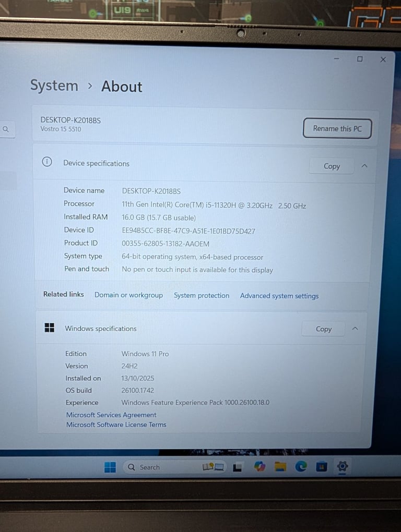The width and height of the screenshot is (401, 532).
Task: Click the Device ID row label
Action: click(79, 230)
